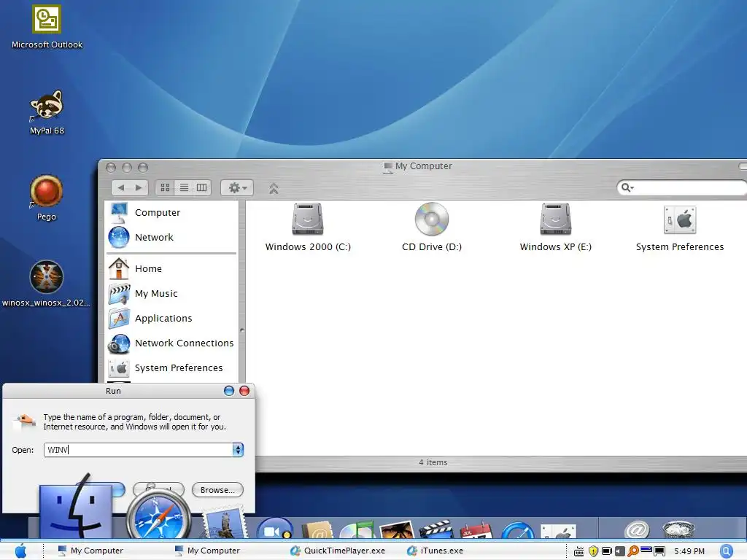Click the Browse... button in Run
The width and height of the screenshot is (747, 560).
(x=217, y=489)
